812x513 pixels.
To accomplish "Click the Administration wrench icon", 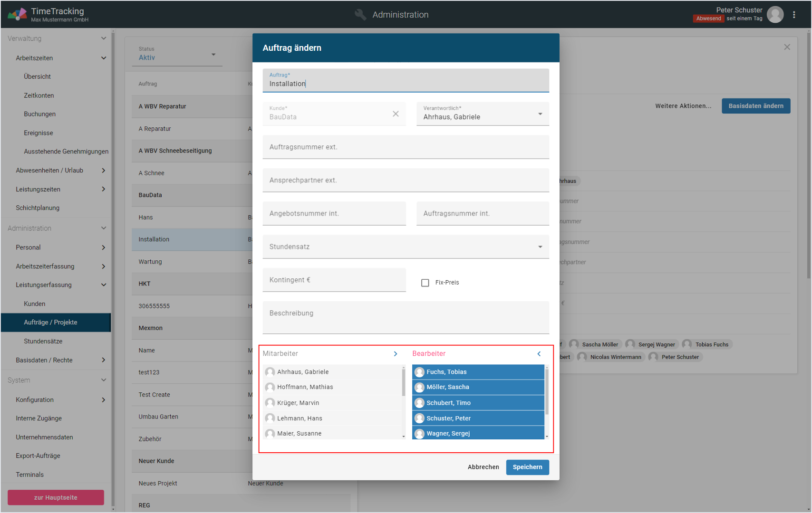I will click(x=361, y=15).
